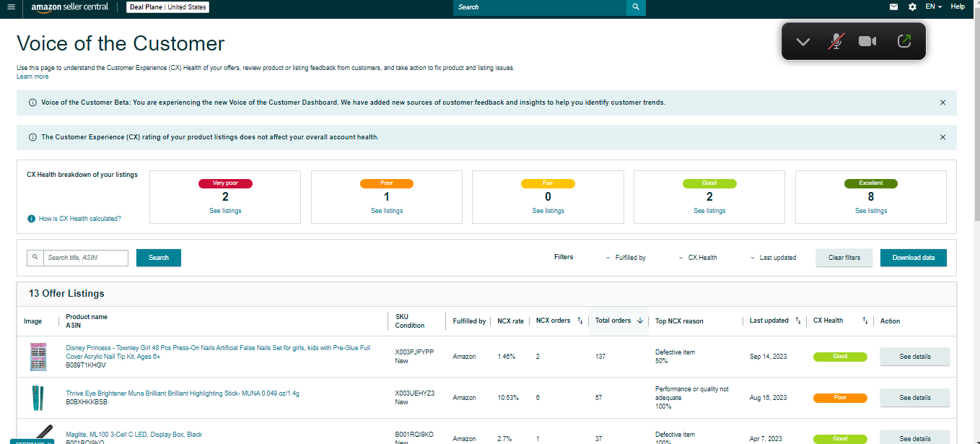Click the Download data button

tap(914, 258)
